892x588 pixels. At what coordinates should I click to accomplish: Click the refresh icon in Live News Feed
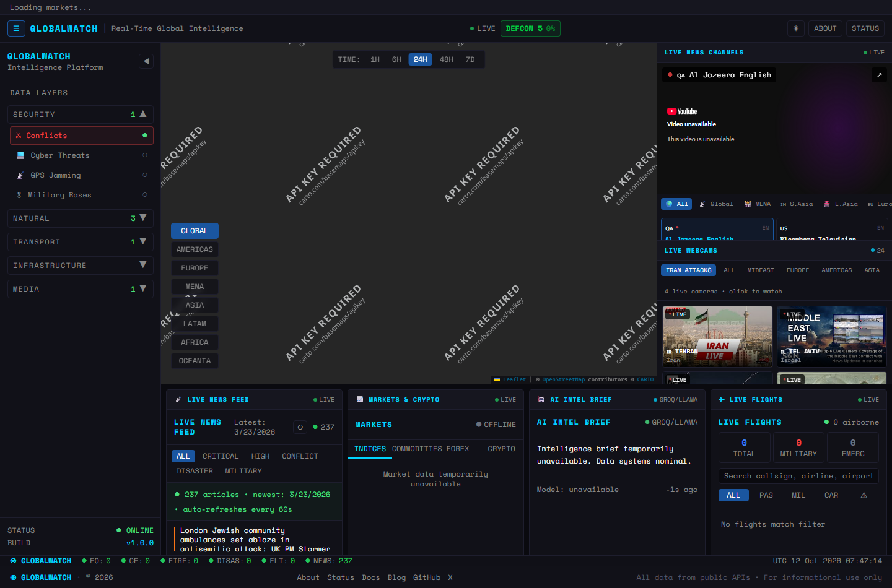coord(300,427)
